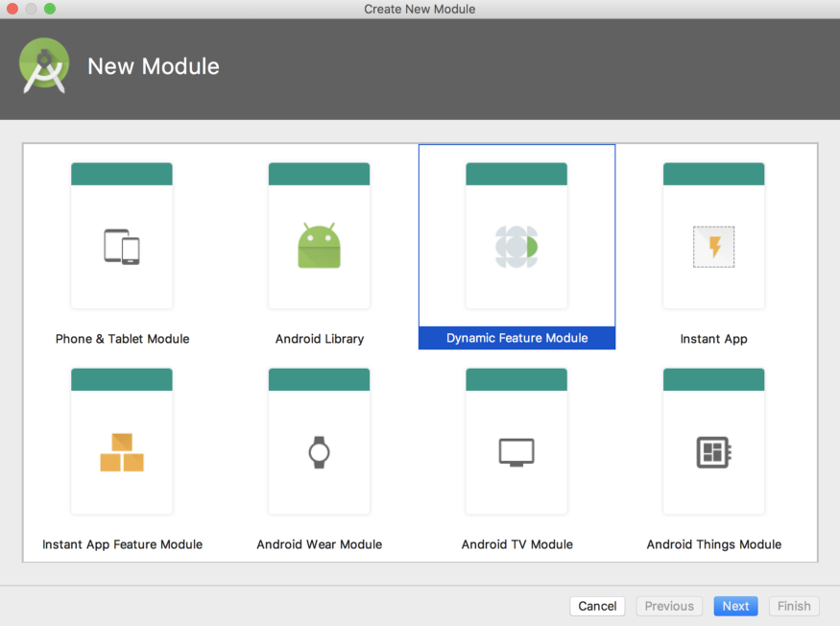This screenshot has width=840, height=626.
Task: Click the smartwatch icon on Wear card
Action: [x=319, y=451]
